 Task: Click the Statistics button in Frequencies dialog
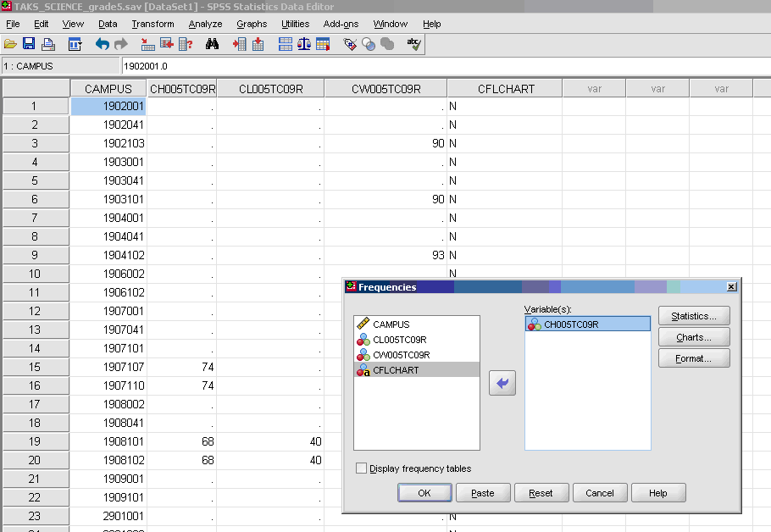coord(694,315)
